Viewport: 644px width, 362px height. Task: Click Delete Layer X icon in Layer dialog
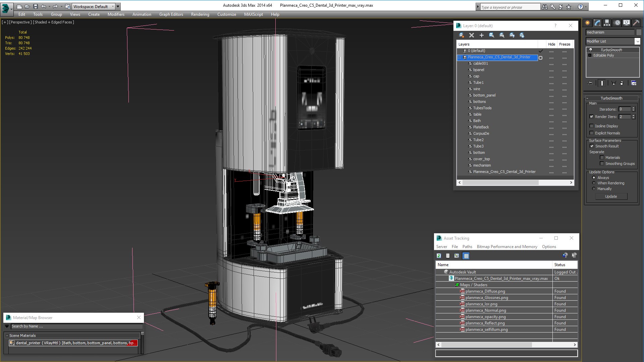(x=472, y=35)
